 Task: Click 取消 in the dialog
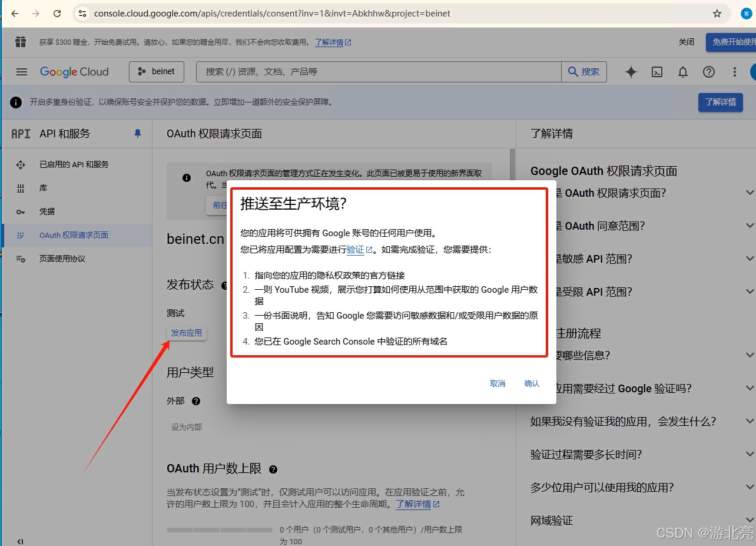[x=498, y=383]
